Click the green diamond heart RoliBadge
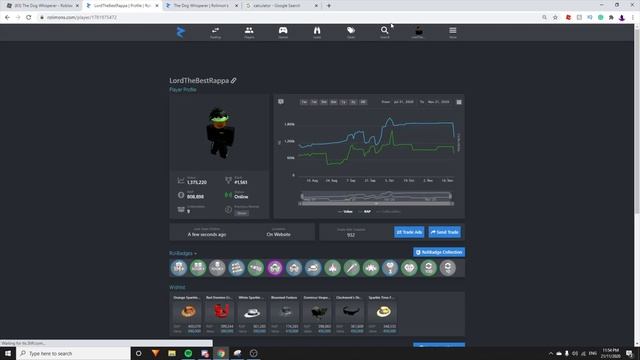Screen dimensions: 640x360 [x=409, y=268]
